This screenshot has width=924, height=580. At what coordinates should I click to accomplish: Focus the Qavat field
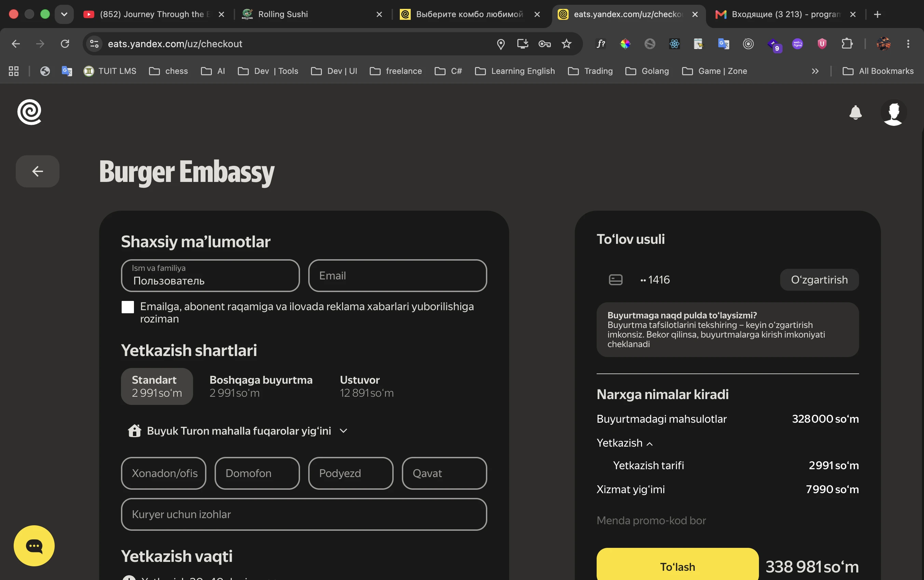[x=444, y=473]
